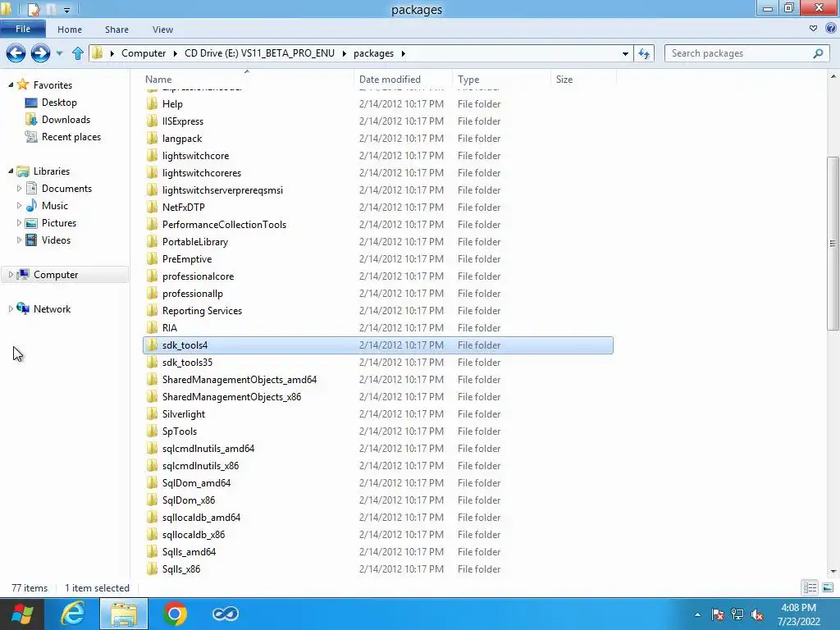Expand the Computer tree node
The image size is (840, 630).
coord(11,274)
